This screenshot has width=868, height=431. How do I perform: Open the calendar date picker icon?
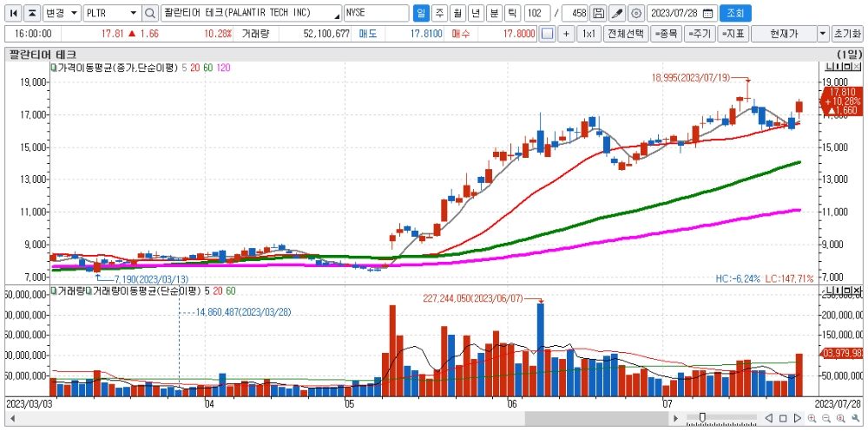pyautogui.click(x=707, y=13)
